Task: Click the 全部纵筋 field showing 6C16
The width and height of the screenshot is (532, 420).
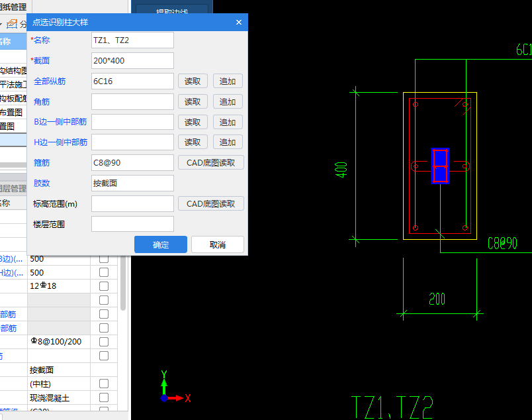Action: tap(132, 81)
